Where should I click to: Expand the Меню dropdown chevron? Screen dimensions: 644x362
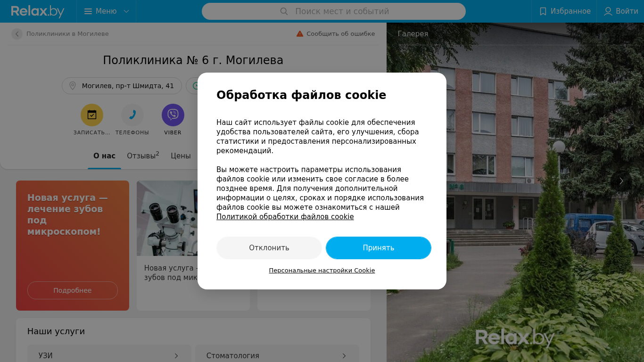(126, 11)
